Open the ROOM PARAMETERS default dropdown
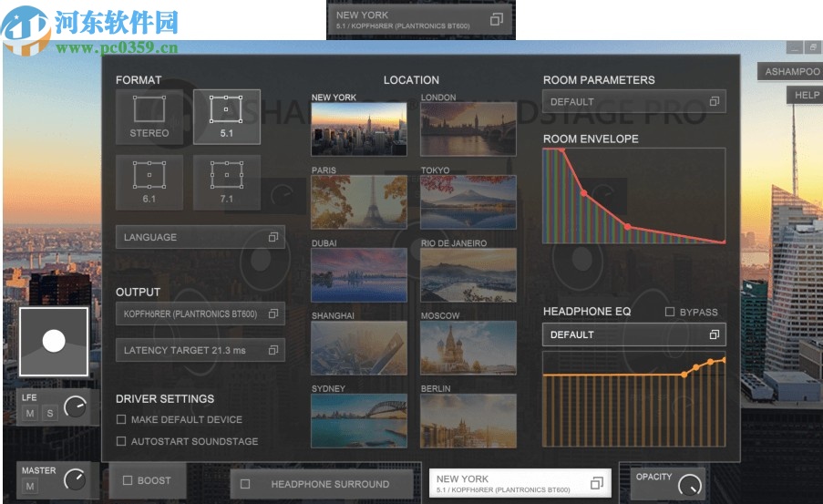This screenshot has height=504, width=823. [x=634, y=102]
